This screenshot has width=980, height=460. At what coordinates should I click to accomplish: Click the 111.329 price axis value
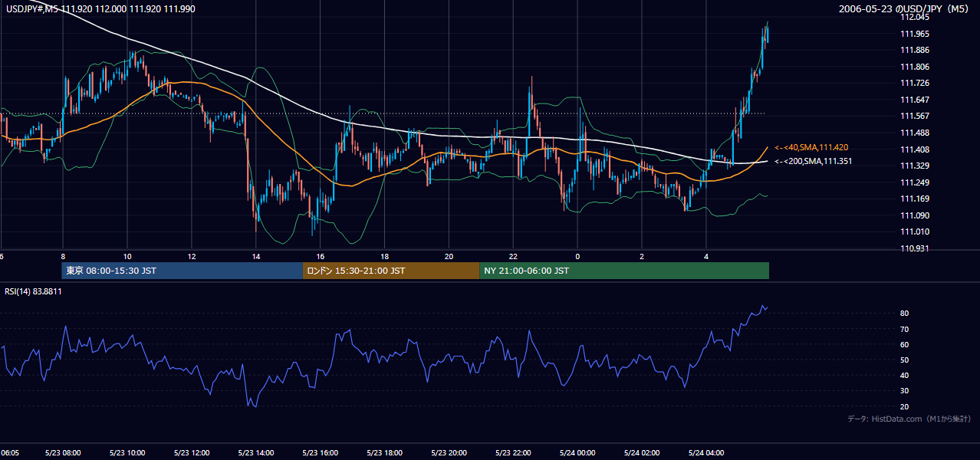point(914,166)
